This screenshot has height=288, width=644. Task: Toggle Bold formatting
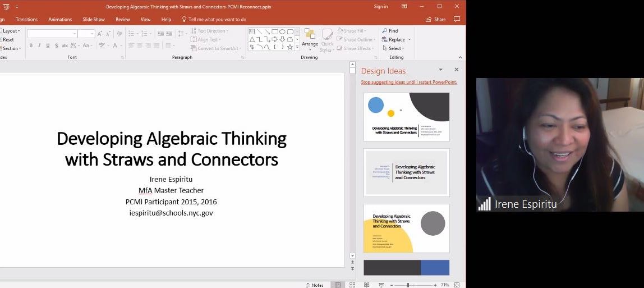tap(31, 45)
